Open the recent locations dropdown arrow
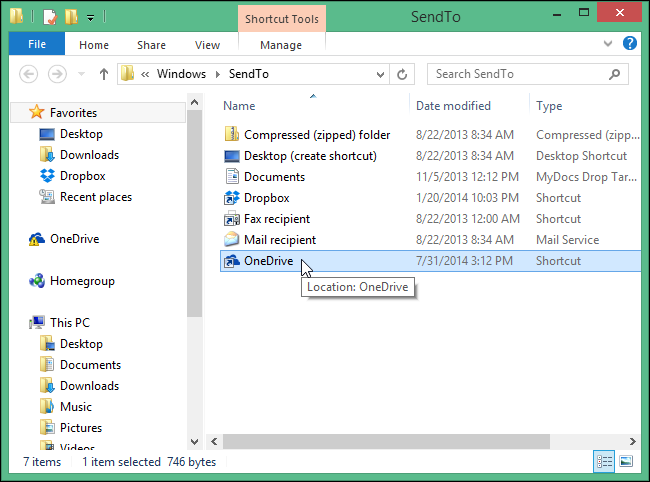This screenshot has height=482, width=650. click(x=82, y=74)
